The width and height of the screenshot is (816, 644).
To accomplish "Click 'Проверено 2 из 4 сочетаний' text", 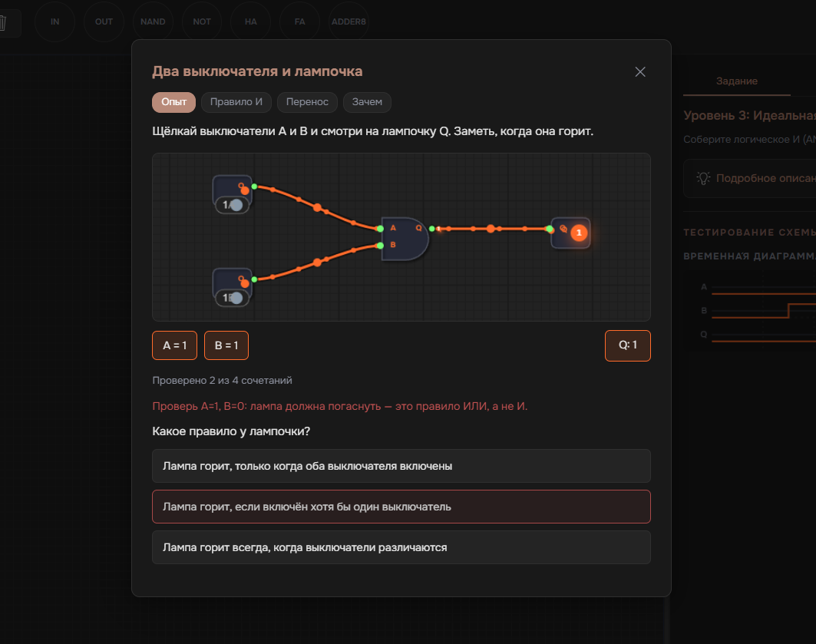I will coord(222,380).
